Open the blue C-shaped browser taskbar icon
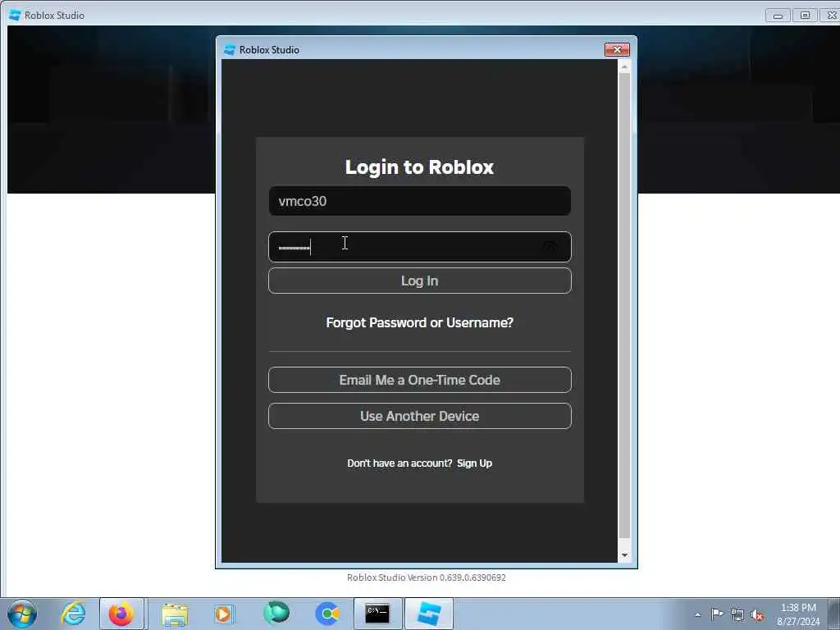 tap(327, 614)
